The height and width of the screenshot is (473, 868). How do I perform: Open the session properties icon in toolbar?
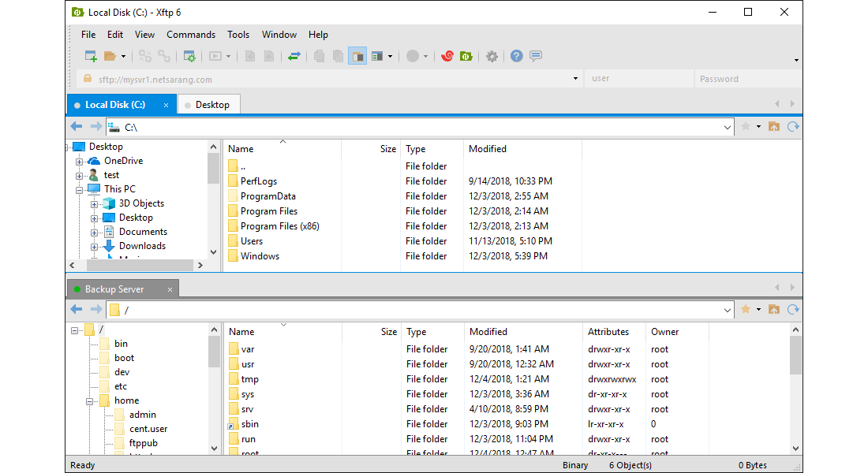pos(189,57)
